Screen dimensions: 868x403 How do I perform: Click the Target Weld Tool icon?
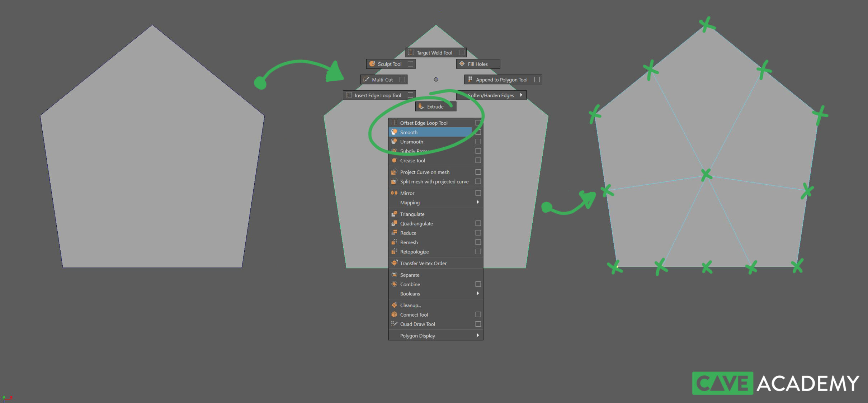[x=411, y=52]
